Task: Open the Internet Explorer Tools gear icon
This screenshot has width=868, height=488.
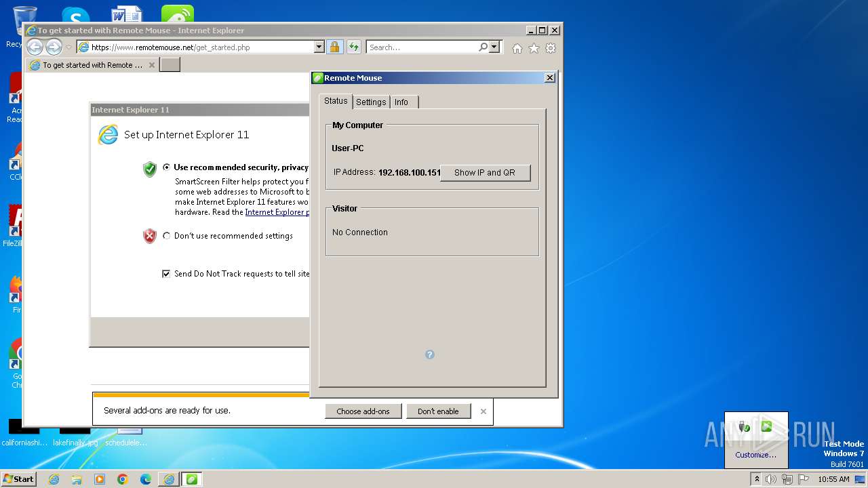Action: point(551,48)
